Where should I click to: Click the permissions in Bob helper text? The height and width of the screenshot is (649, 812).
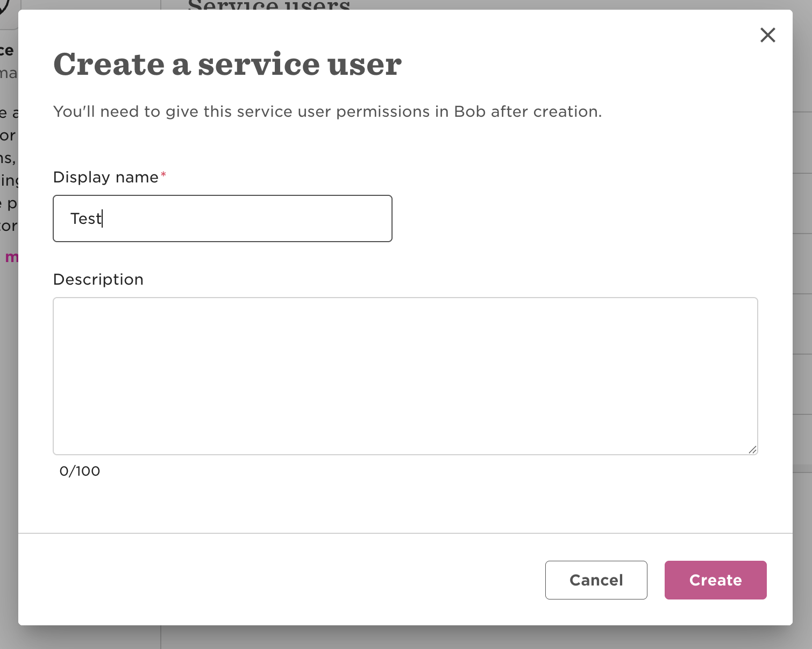pos(327,111)
